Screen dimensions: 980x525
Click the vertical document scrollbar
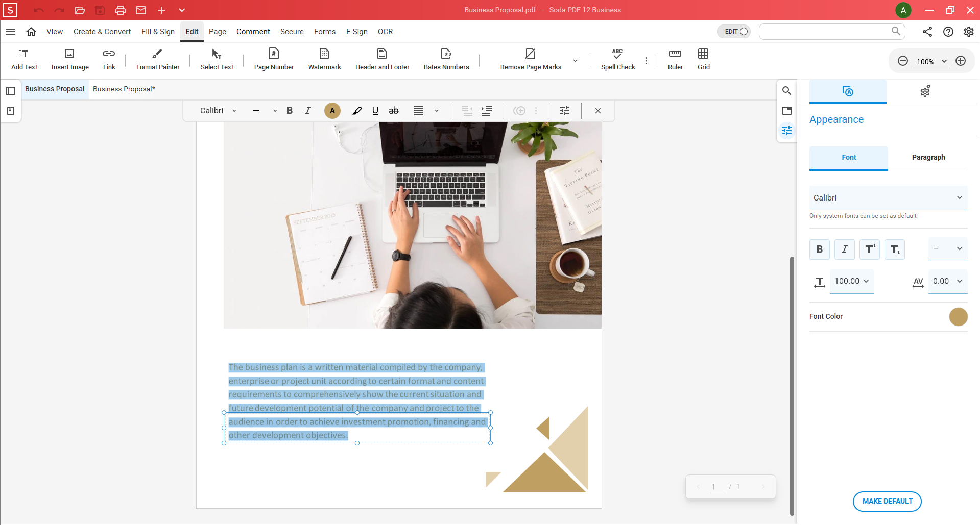tap(792, 385)
